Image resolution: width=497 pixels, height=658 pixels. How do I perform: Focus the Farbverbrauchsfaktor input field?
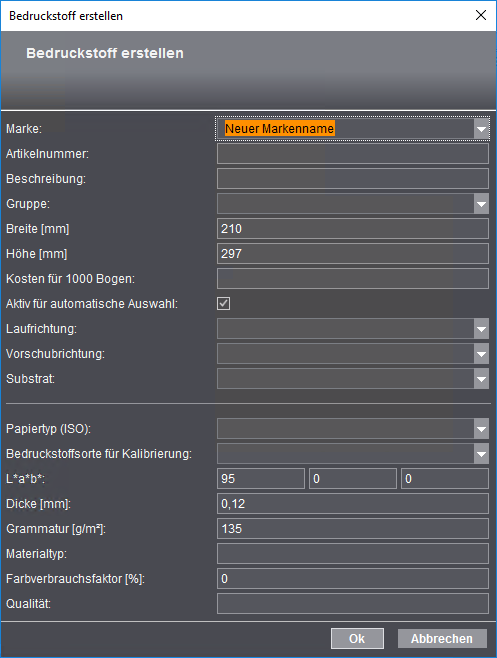tap(353, 579)
